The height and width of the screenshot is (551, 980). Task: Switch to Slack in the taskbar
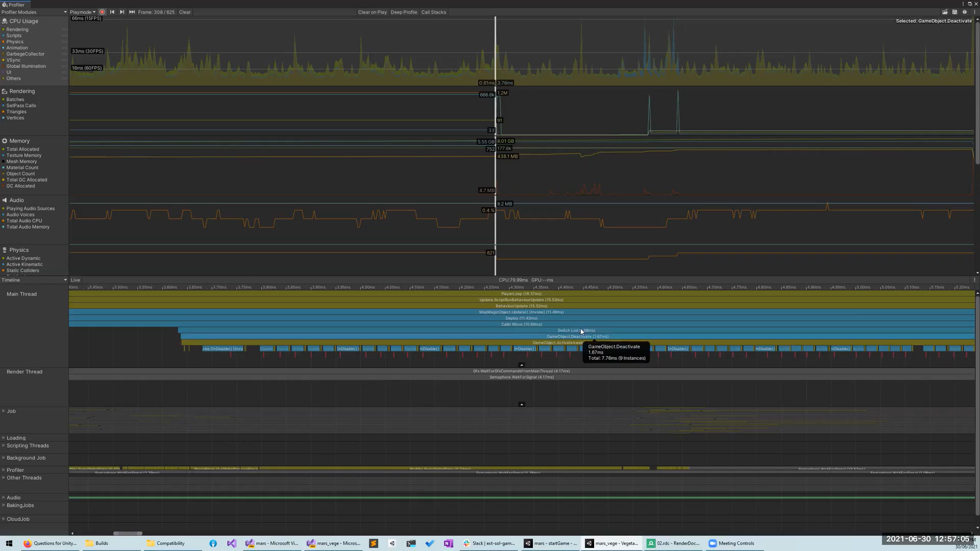point(489,543)
